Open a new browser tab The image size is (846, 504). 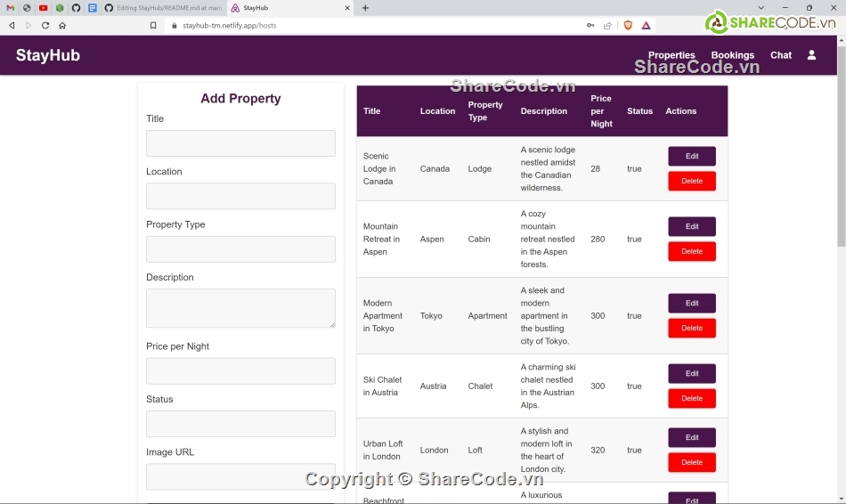pyautogui.click(x=365, y=8)
